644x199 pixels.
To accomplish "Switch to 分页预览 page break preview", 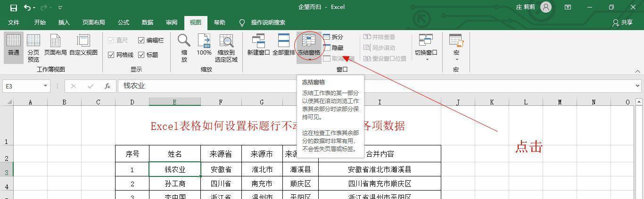I will [33, 48].
